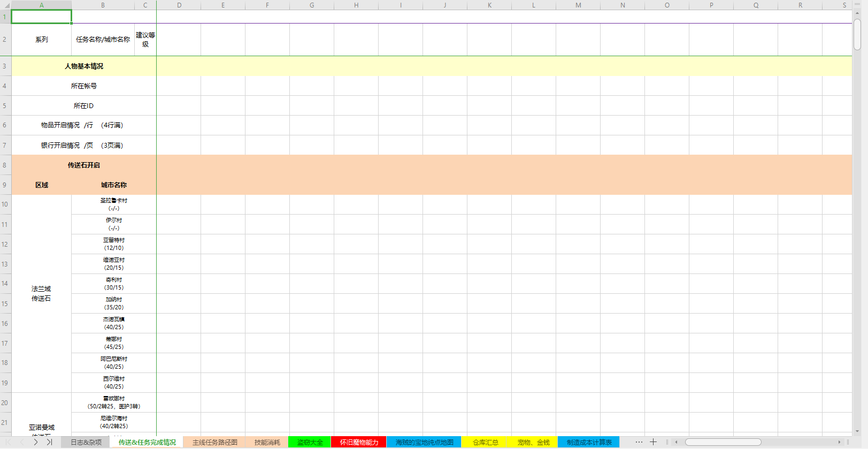Image resolution: width=868 pixels, height=449 pixels.
Task: Select the 亚留特村 (12/10) cell
Action: pyautogui.click(x=114, y=244)
